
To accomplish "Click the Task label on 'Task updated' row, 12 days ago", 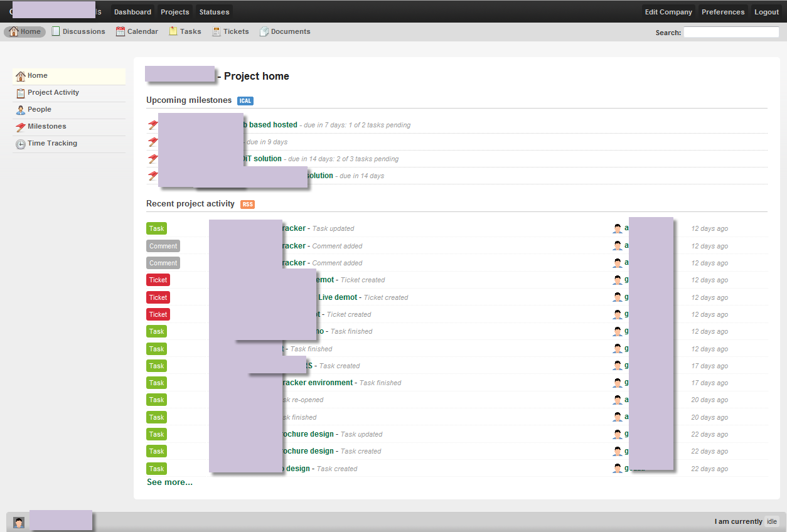I will coord(156,228).
